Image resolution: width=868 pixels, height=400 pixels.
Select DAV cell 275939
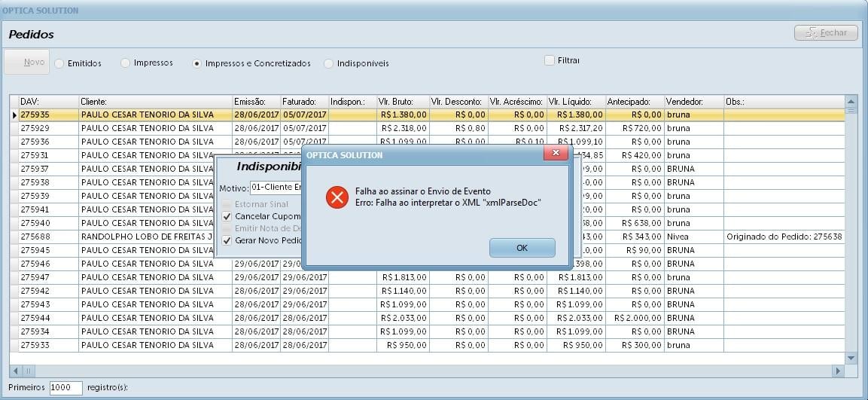(49, 196)
